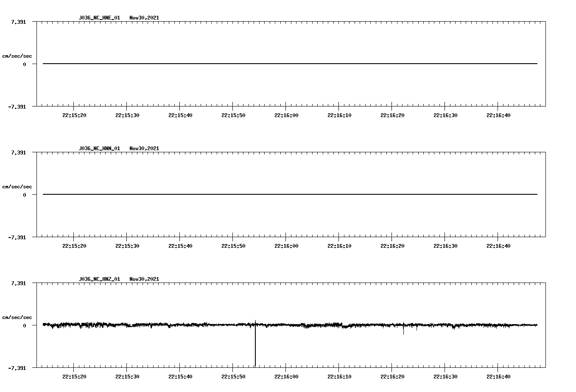
Task: Click the 22:16:10 time label under the HNZ plot
Action: 339,377
